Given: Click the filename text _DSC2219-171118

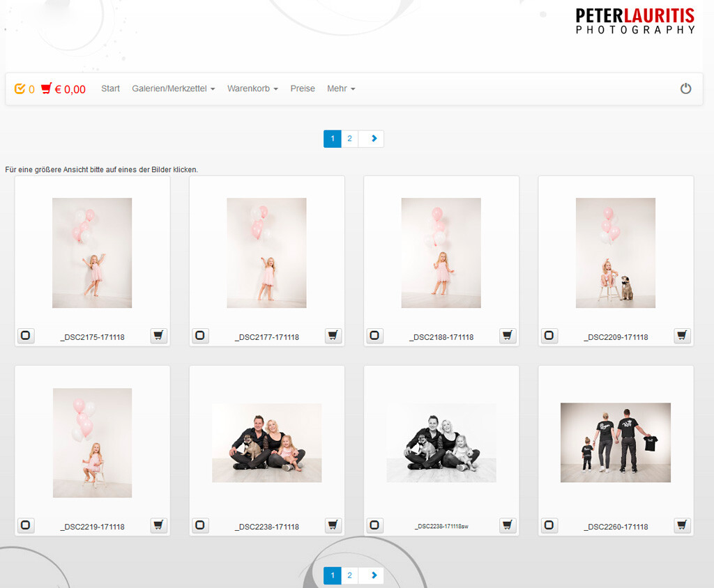Looking at the screenshot, I should coord(93,527).
